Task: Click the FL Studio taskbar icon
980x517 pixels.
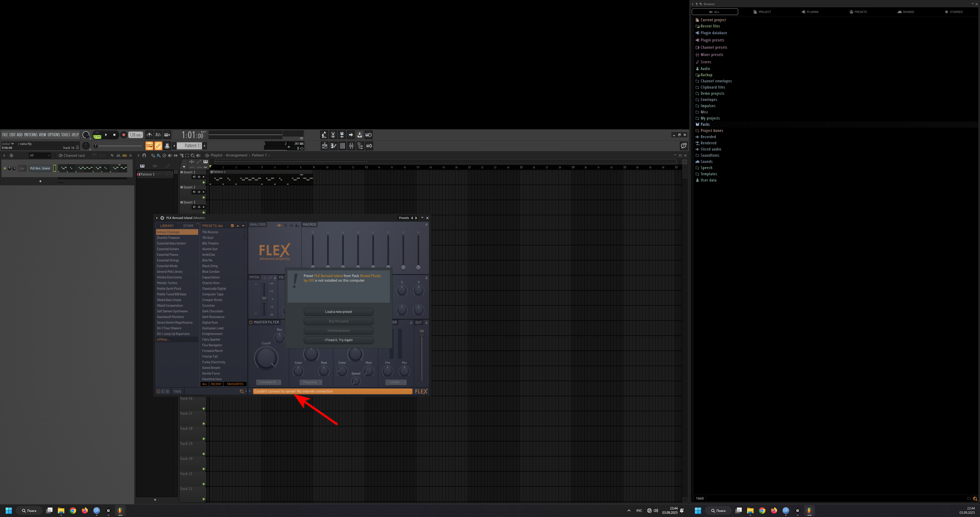Action: [120, 511]
